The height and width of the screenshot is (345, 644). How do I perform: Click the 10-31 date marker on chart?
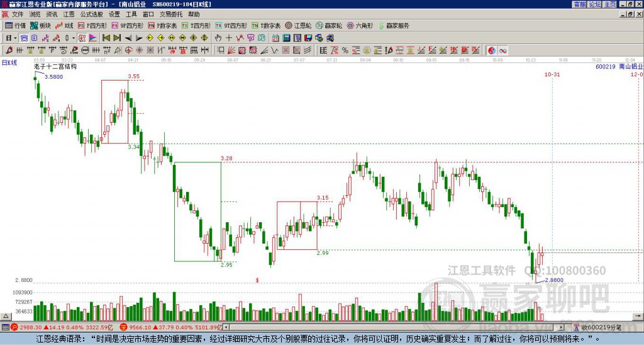(552, 74)
